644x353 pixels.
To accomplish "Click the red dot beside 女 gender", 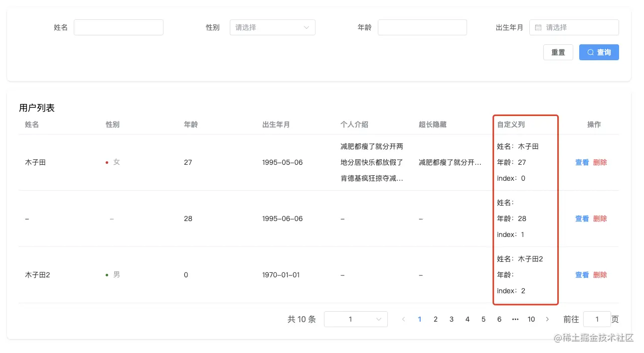I will pyautogui.click(x=106, y=162).
